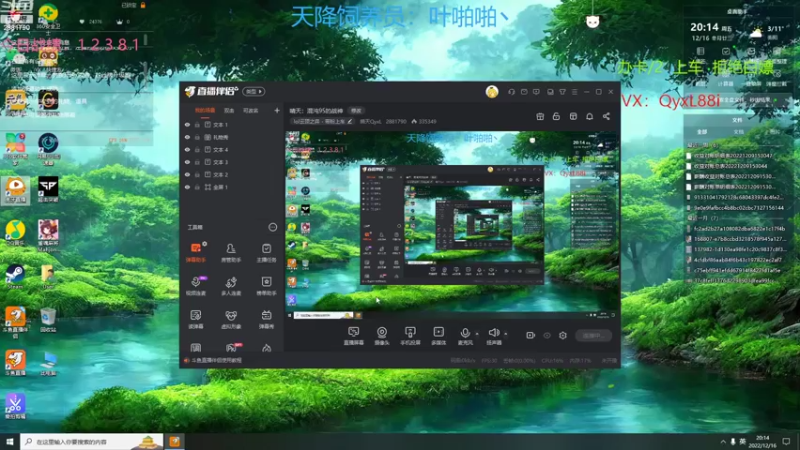Click the taskbar search box

tap(92, 441)
